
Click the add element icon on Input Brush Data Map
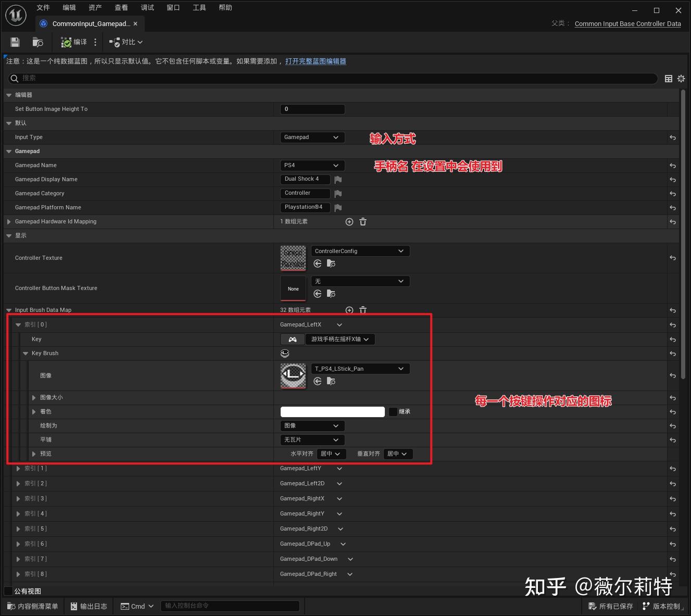pyautogui.click(x=349, y=310)
